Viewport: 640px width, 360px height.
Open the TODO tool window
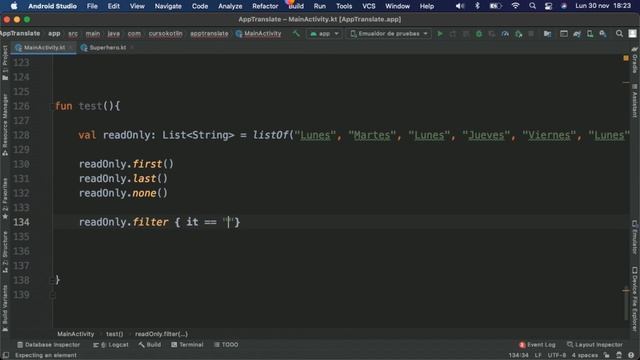coord(226,345)
